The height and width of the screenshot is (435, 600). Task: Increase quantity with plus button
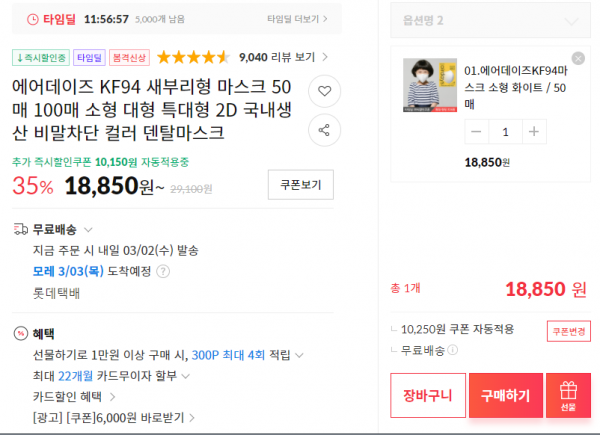pyautogui.click(x=534, y=132)
